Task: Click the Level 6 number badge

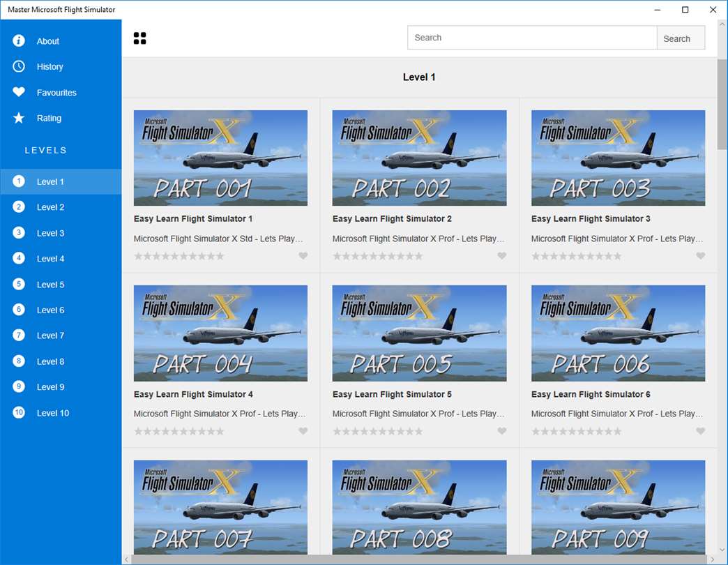Action: 19,310
